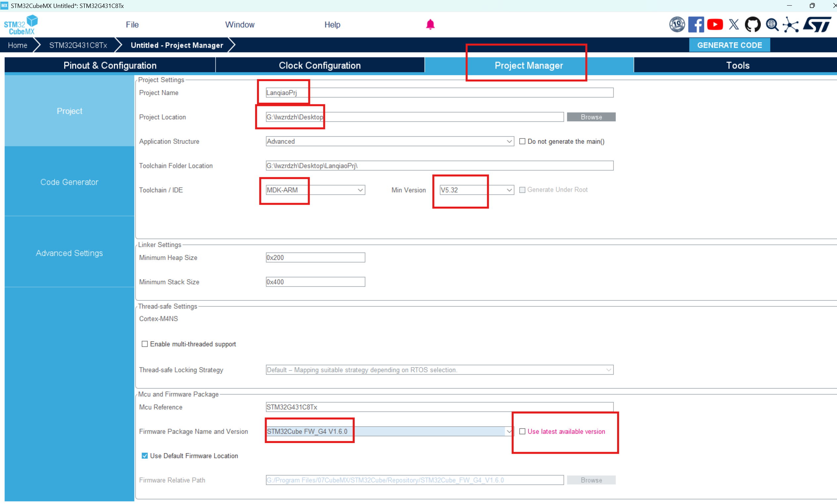Open the Window menu
The height and width of the screenshot is (504, 837).
click(x=240, y=25)
